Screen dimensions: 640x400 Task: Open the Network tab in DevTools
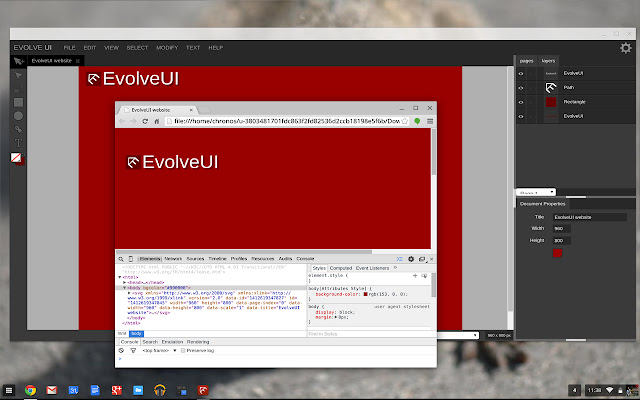[173, 259]
